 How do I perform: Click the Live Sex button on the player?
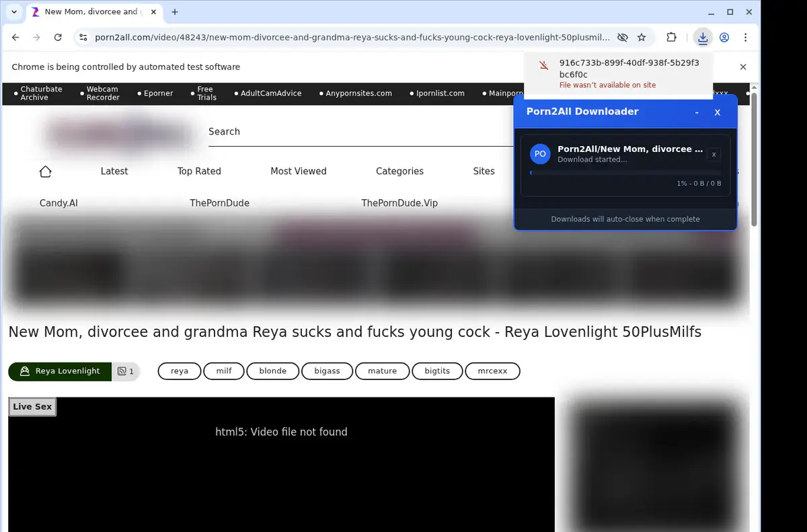click(x=32, y=407)
